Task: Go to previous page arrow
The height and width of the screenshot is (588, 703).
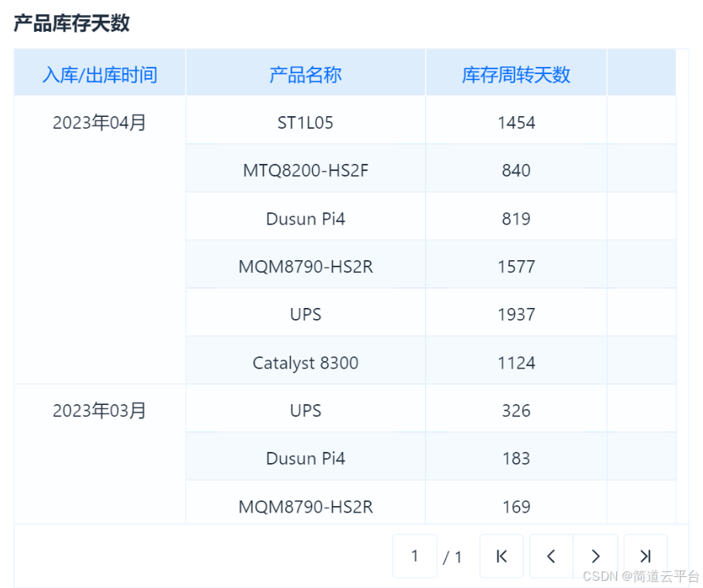Action: 551,556
